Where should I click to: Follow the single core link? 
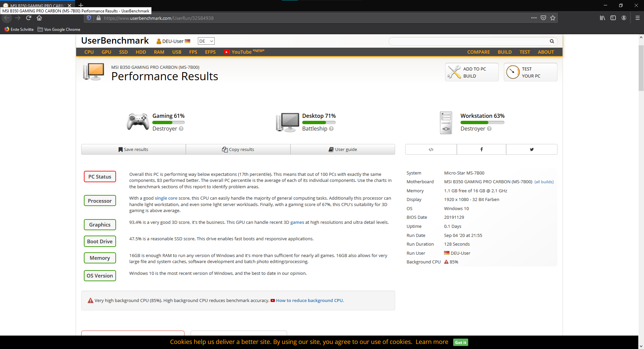click(166, 198)
